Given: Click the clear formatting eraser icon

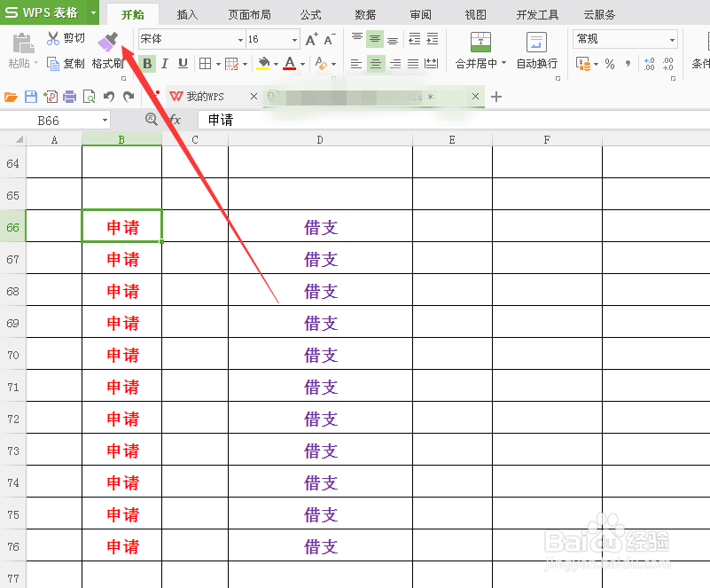Looking at the screenshot, I should [321, 64].
